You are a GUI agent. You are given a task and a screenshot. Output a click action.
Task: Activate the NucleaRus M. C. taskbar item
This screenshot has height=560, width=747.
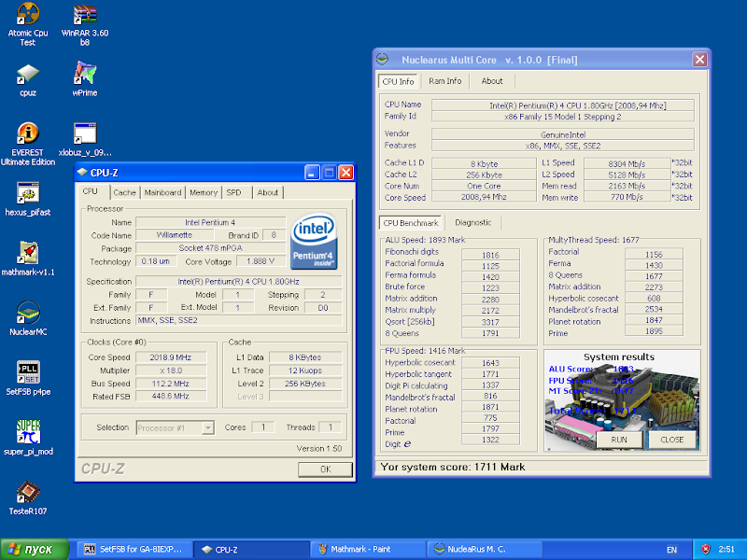(x=485, y=550)
